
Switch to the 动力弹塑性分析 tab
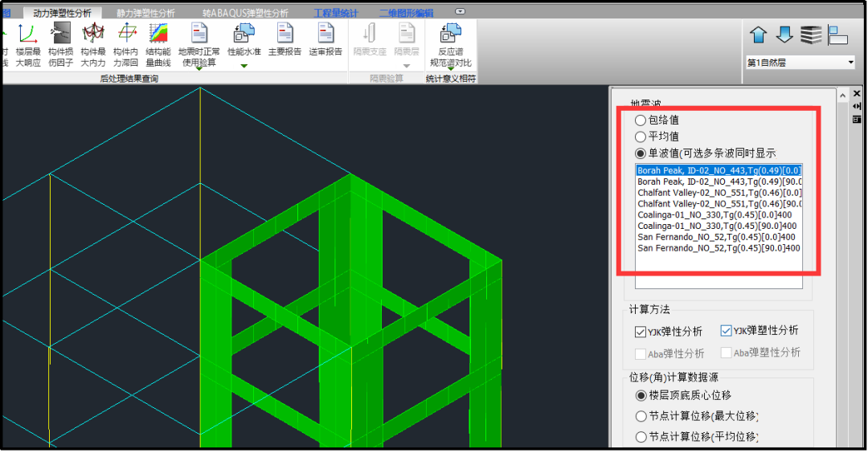click(x=62, y=13)
